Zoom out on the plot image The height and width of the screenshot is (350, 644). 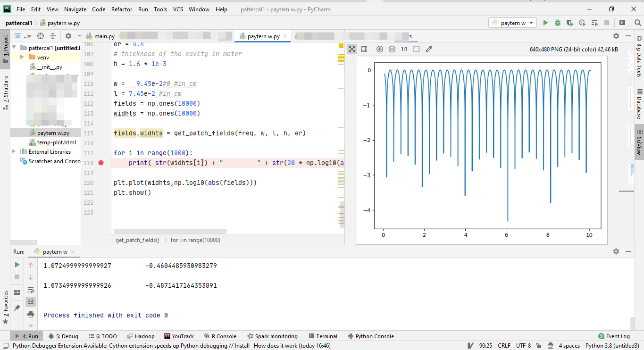[392, 49]
